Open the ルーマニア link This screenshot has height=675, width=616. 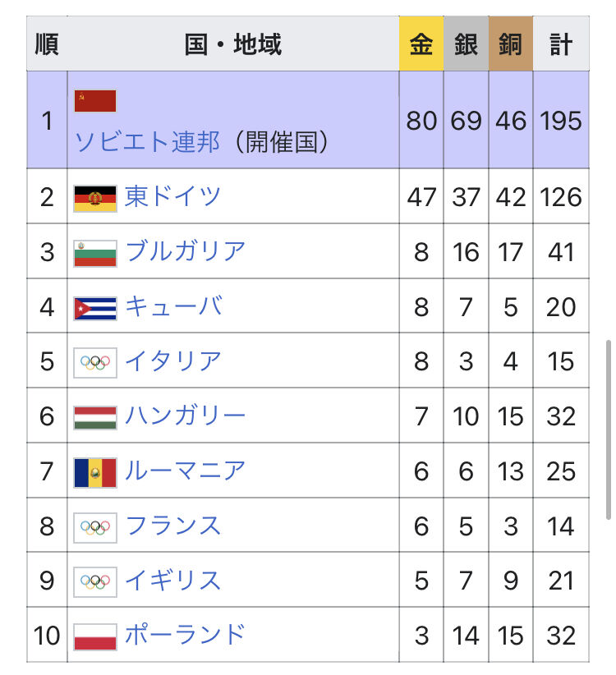tap(185, 471)
